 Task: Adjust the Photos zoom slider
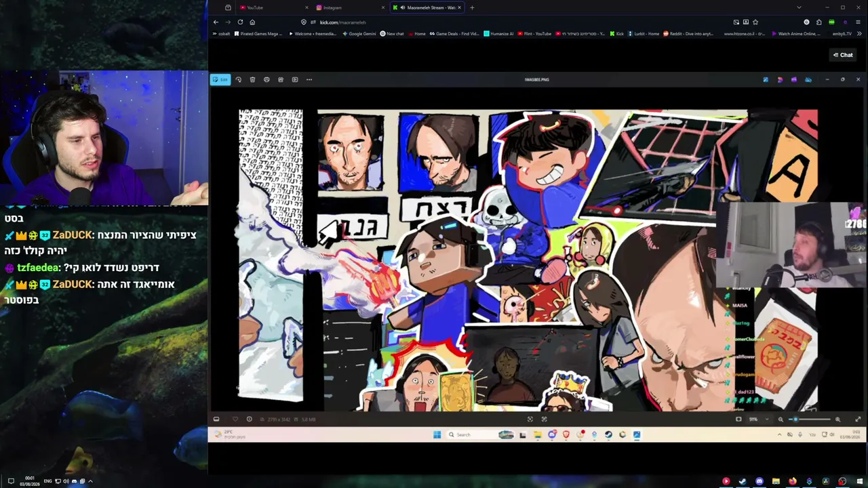click(809, 420)
